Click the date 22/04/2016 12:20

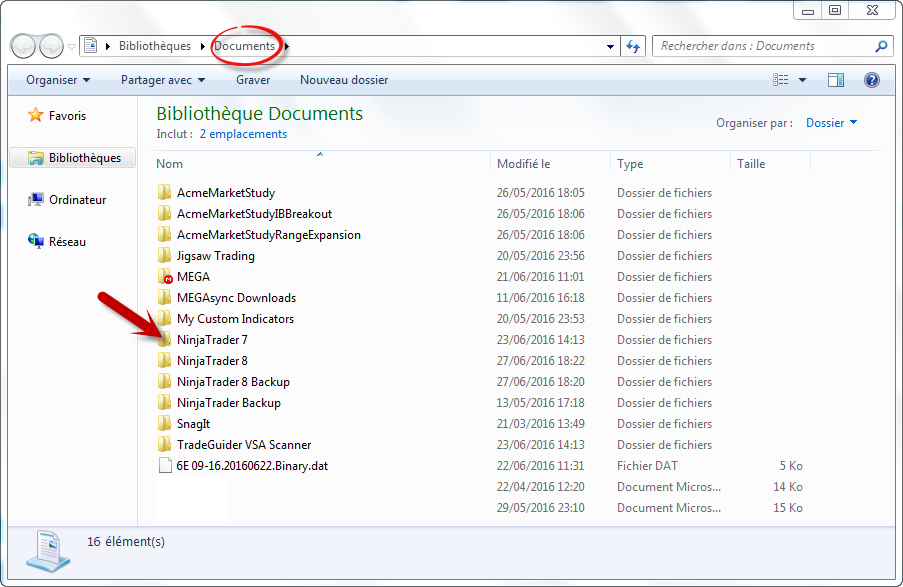tap(541, 487)
